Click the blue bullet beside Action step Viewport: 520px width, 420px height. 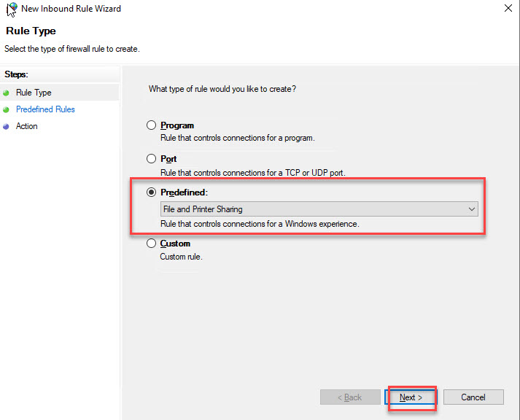pos(7,126)
